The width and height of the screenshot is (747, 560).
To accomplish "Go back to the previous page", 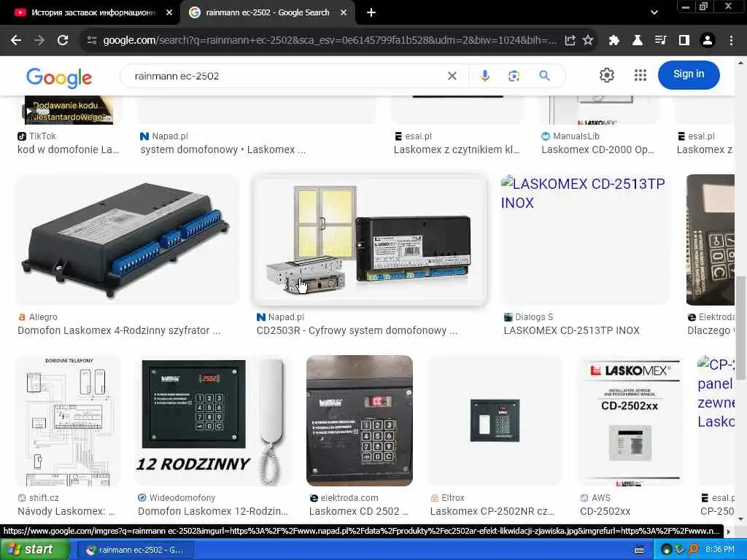I will 16,41.
